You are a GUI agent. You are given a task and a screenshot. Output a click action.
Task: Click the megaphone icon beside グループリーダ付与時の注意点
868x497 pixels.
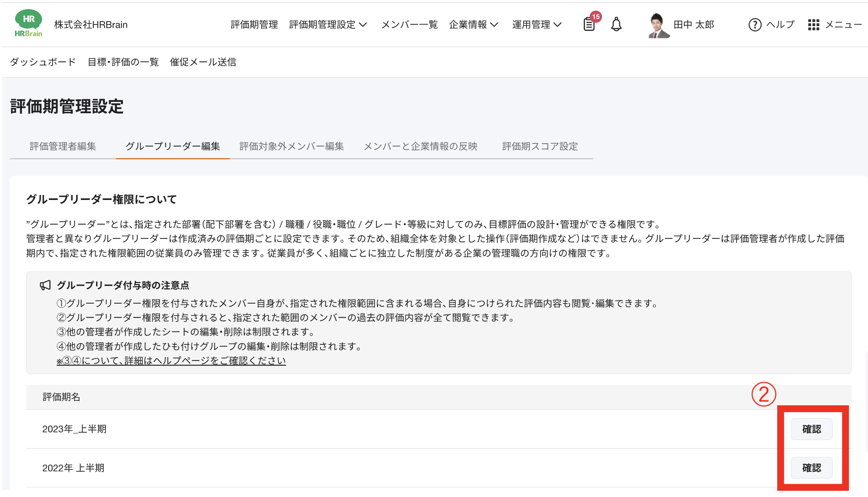[45, 285]
